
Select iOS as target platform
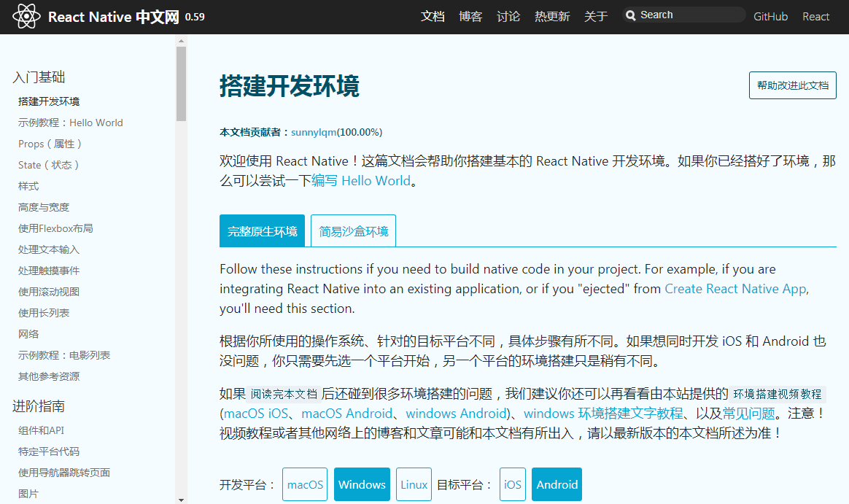click(512, 484)
